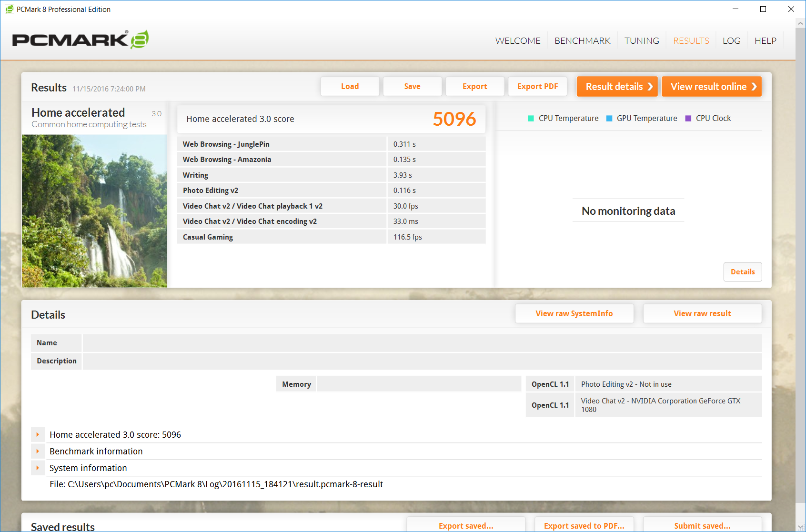Click the Export button
The width and height of the screenshot is (806, 532).
(x=475, y=86)
